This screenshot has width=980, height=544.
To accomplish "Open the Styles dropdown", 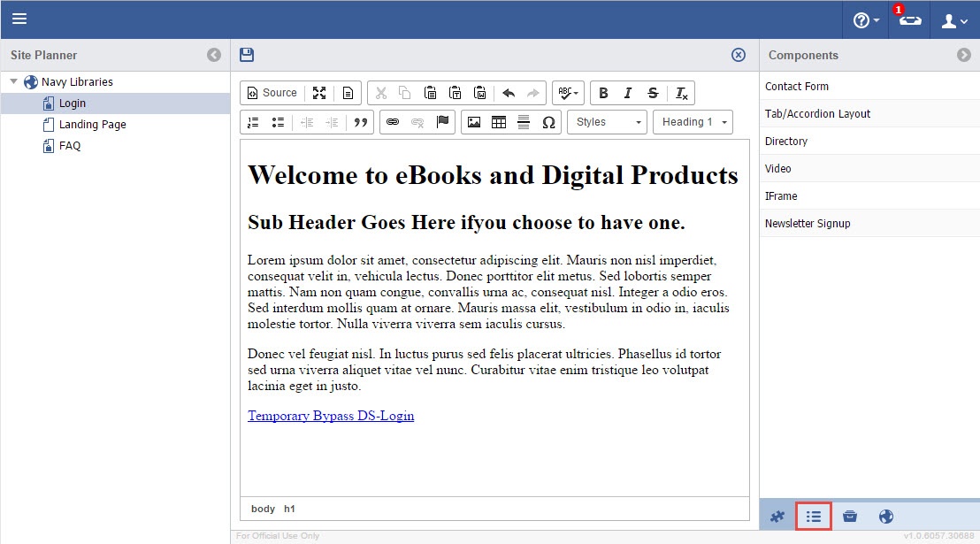I will (x=607, y=122).
